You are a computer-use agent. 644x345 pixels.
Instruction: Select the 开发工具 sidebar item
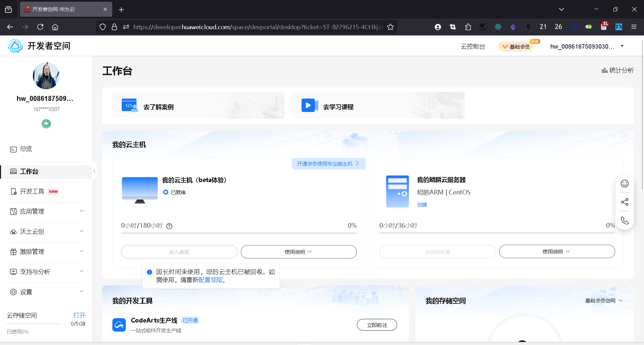[32, 191]
